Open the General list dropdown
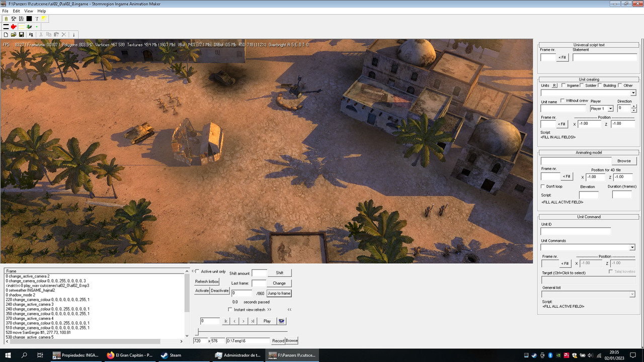Viewport: 644px width, 362px height. click(632, 294)
